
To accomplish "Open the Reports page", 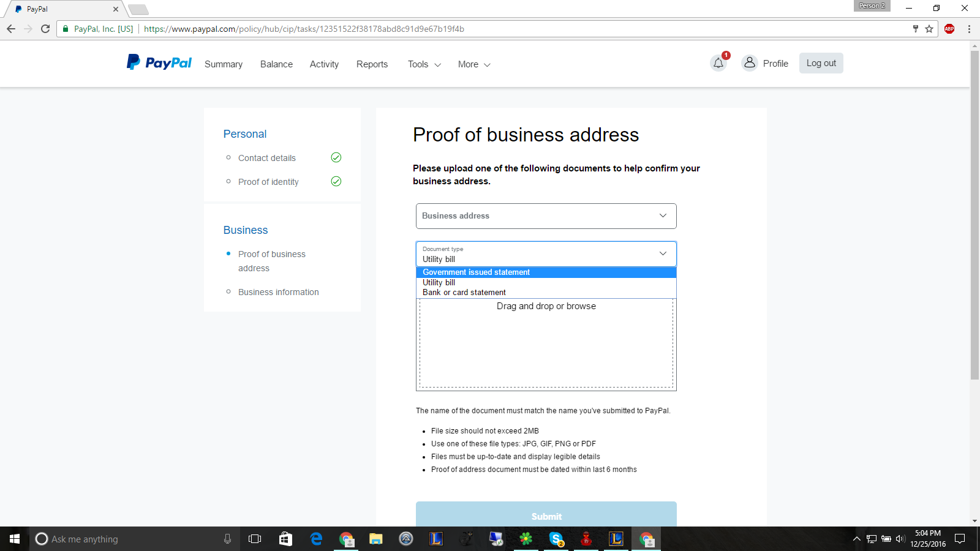I will [372, 64].
